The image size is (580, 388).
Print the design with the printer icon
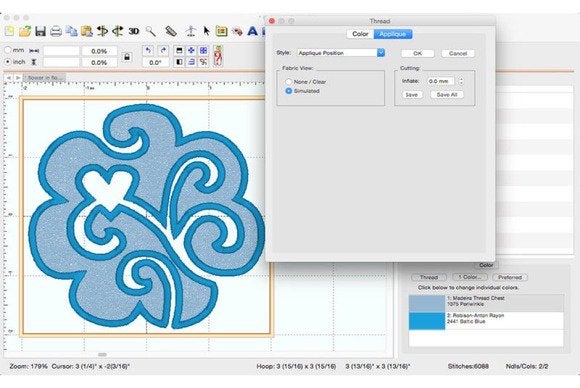(x=56, y=31)
